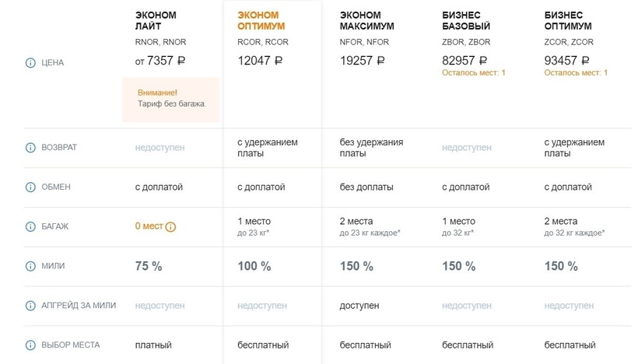Viewport: 638px width, 364px height.
Task: Open info icon for АПГРЕЙД ЗА МИЛИ
Action: (31, 306)
